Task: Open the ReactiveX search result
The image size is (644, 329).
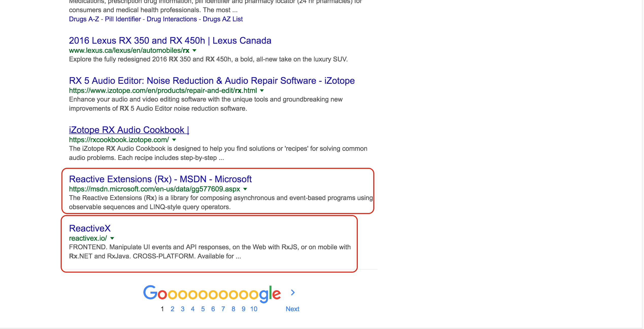Action: point(90,228)
